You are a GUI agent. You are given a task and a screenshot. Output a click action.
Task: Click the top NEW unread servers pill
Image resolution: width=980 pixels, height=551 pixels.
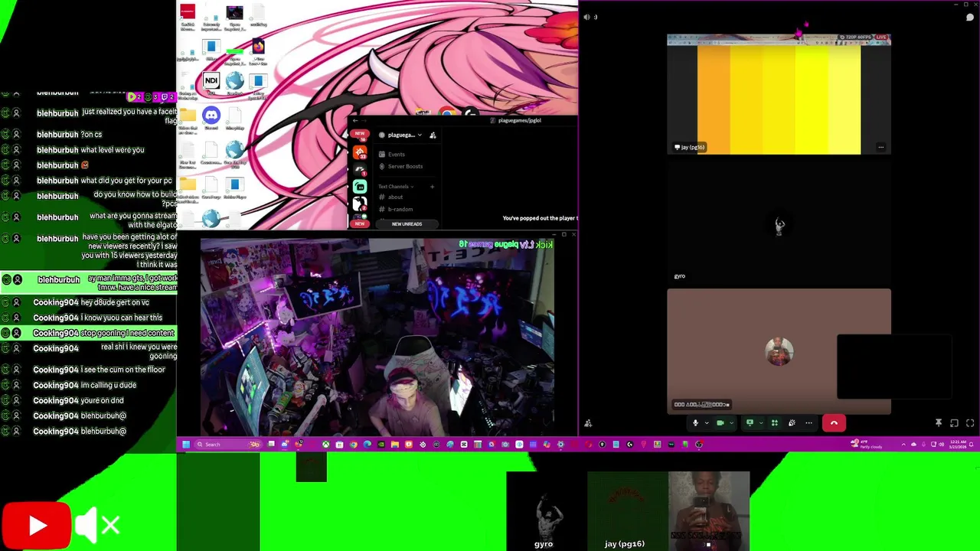360,133
